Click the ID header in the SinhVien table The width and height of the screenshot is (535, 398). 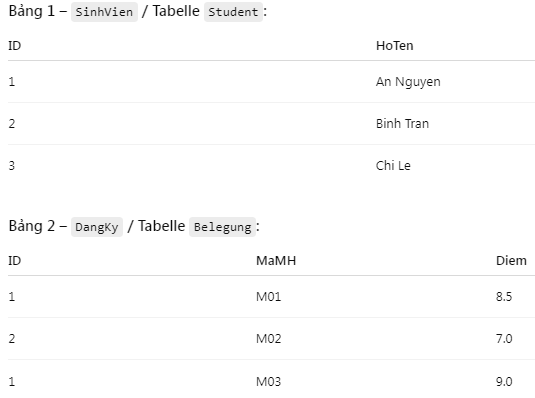(x=15, y=46)
